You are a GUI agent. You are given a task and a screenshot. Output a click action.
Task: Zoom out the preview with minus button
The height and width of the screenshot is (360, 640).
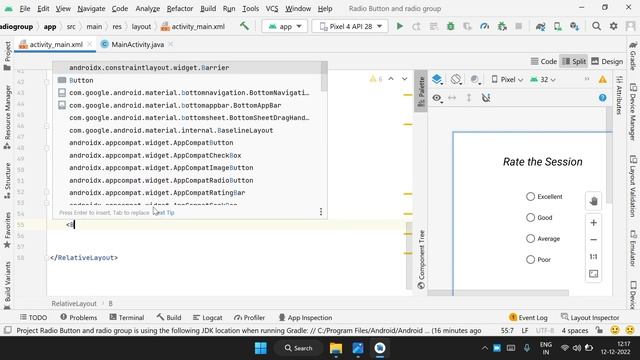[593, 240]
